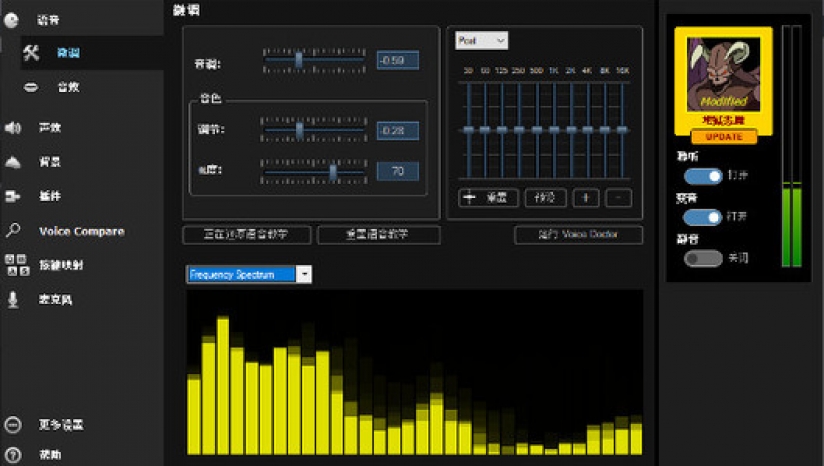
Task: Click the circled-minus more settings icon
Action: tap(13, 424)
